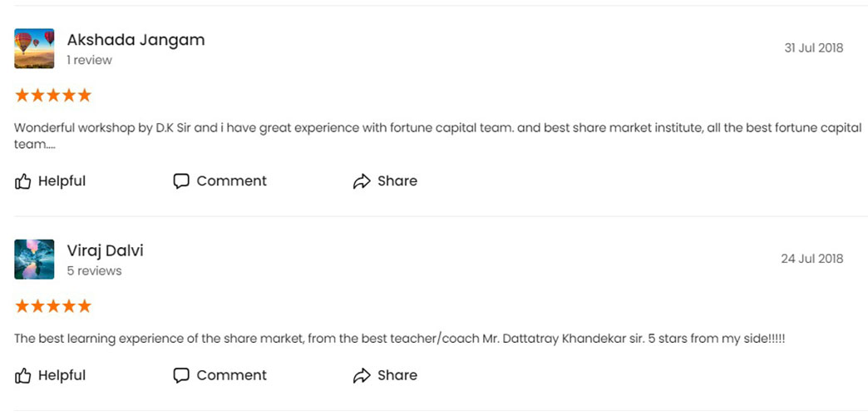Open Akshada Jangam's profile name
The image size is (868, 416).
[x=136, y=40]
